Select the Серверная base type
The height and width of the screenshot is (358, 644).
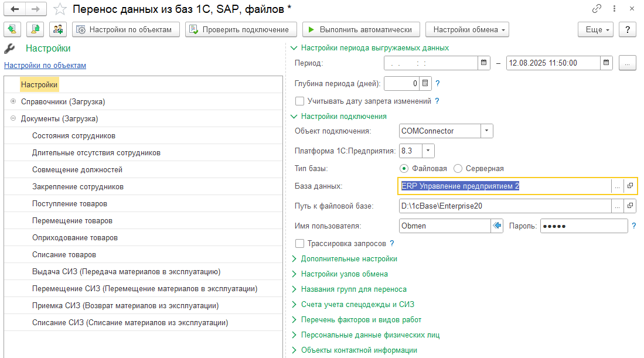458,169
